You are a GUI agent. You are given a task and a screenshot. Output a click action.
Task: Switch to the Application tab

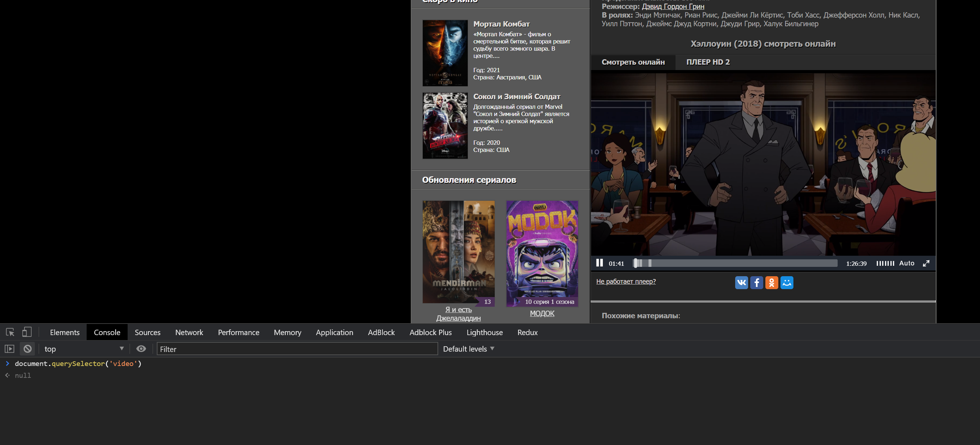point(334,333)
